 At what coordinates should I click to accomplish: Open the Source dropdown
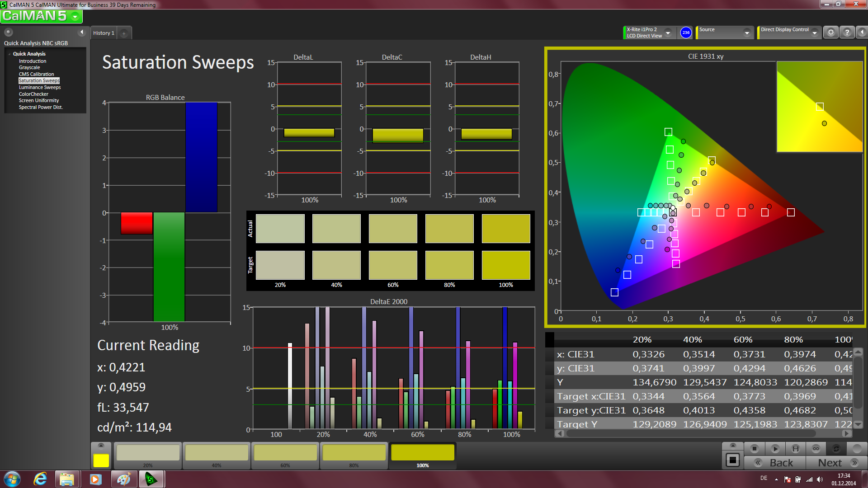point(747,33)
